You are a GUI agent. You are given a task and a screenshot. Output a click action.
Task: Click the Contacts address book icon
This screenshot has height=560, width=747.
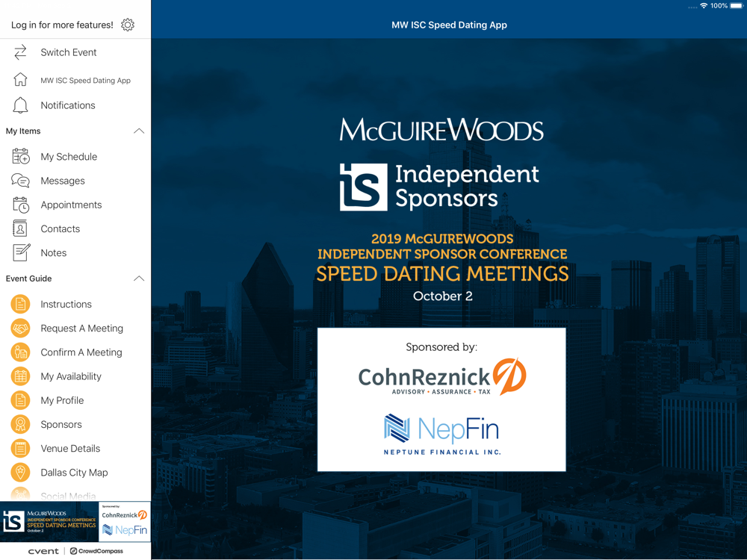20,228
